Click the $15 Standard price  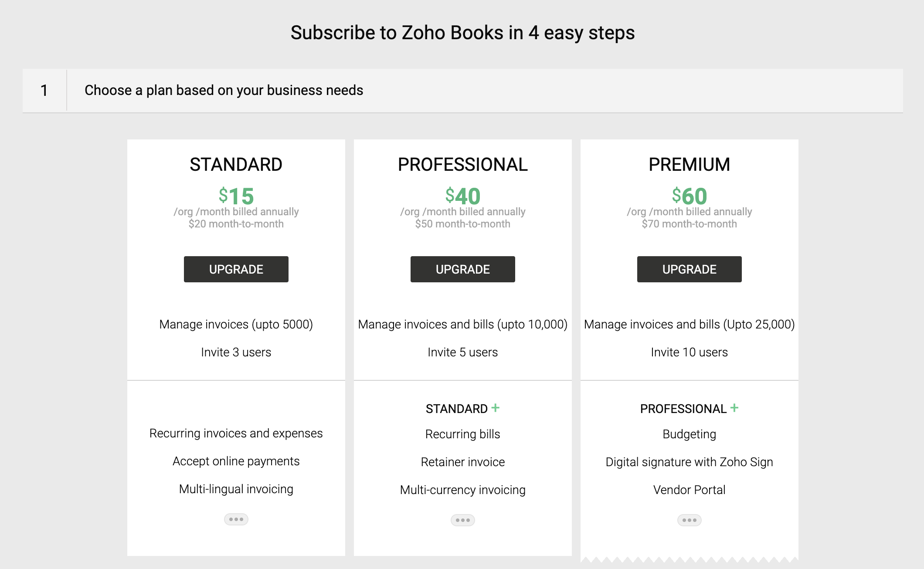236,196
